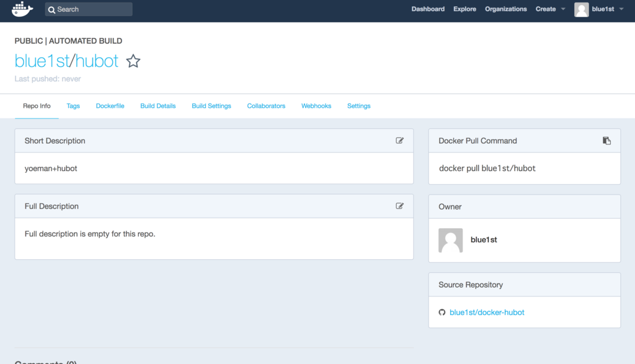Click the owner name blue1st
The height and width of the screenshot is (364, 635).
click(x=484, y=240)
